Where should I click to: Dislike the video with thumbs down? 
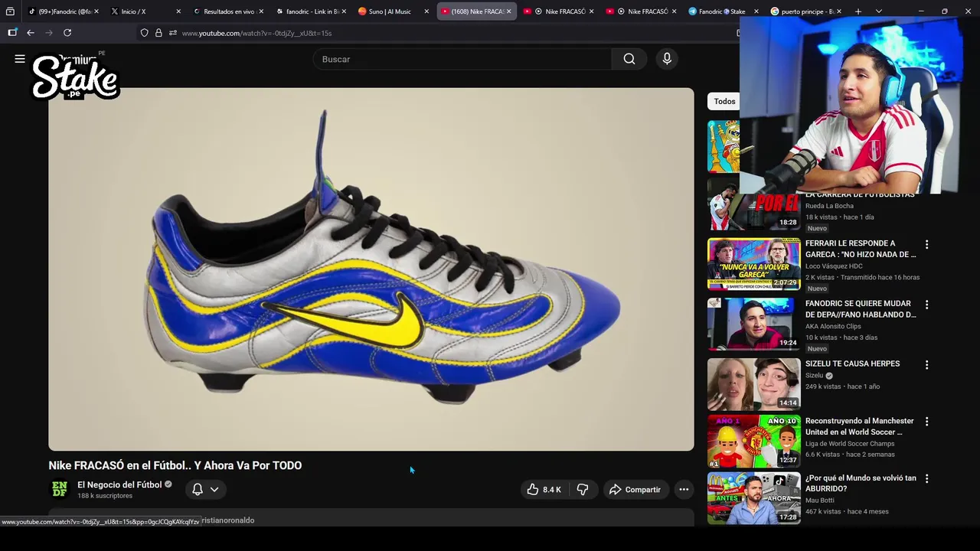[583, 490]
